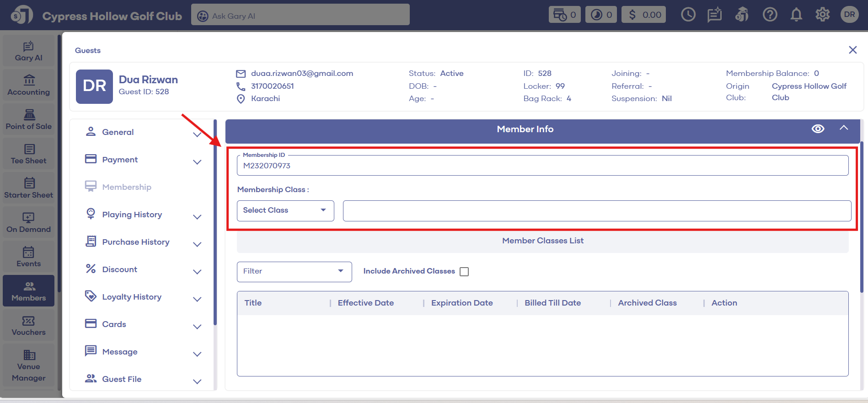Open the Tee Sheet sidebar icon
This screenshot has width=868, height=403.
[x=29, y=154]
